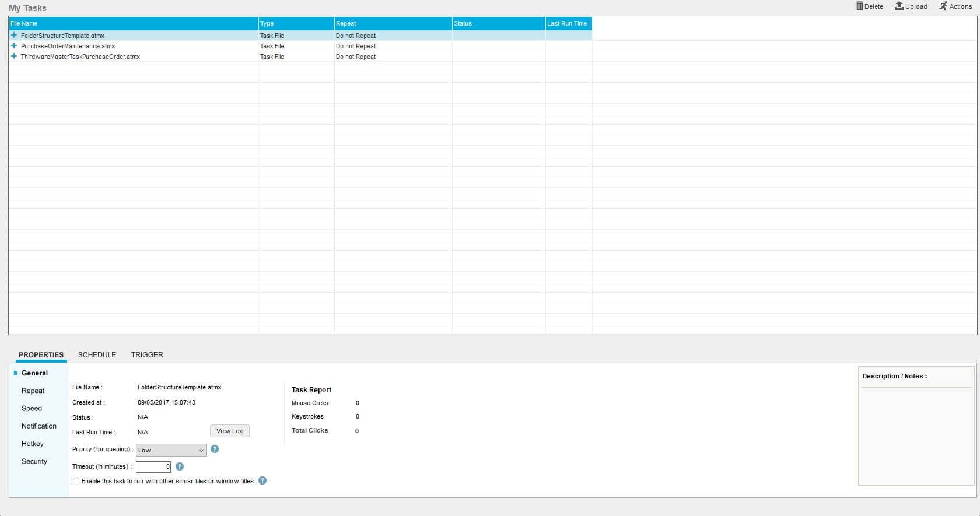
Task: Open the Hotkey properties section
Action: coord(33,444)
